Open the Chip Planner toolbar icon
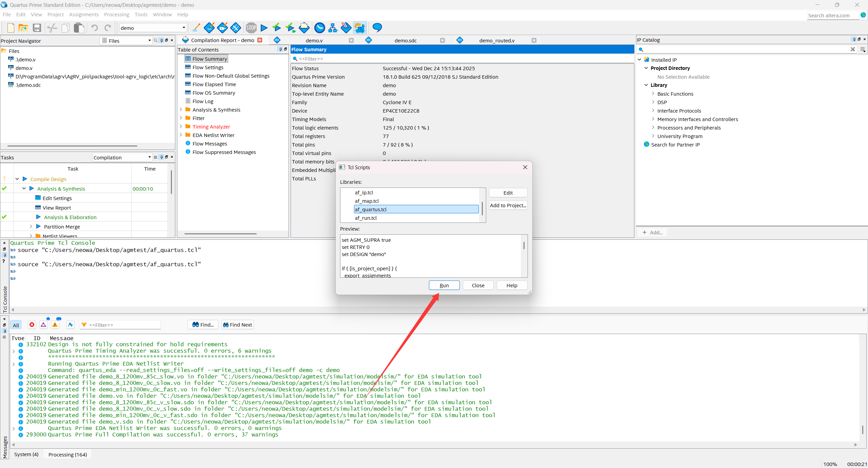This screenshot has width=868, height=468. [x=359, y=28]
